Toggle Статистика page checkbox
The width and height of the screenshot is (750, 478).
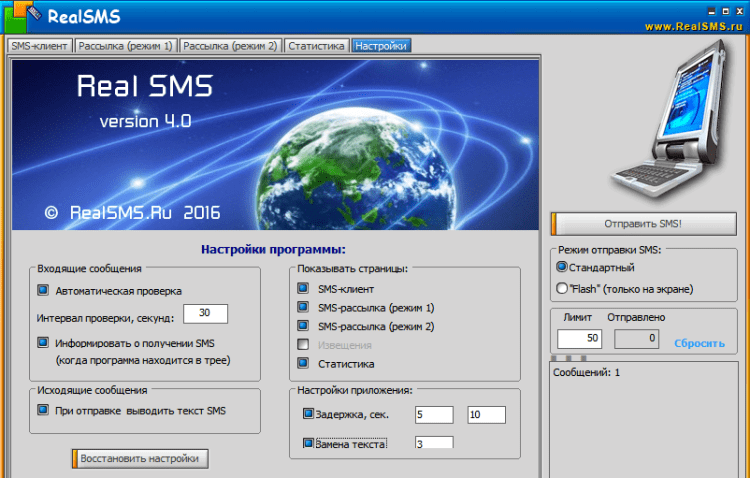point(303,363)
